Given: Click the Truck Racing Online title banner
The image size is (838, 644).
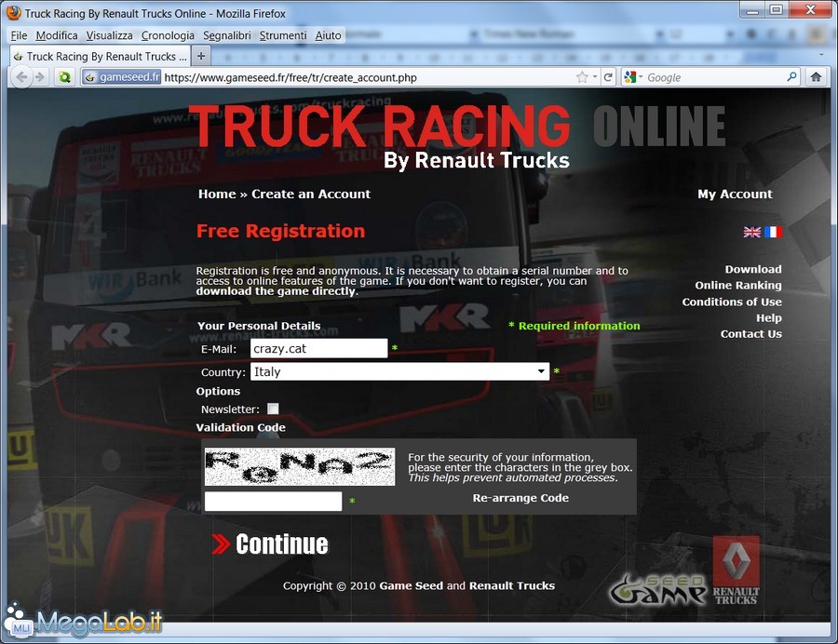Looking at the screenshot, I should point(458,136).
